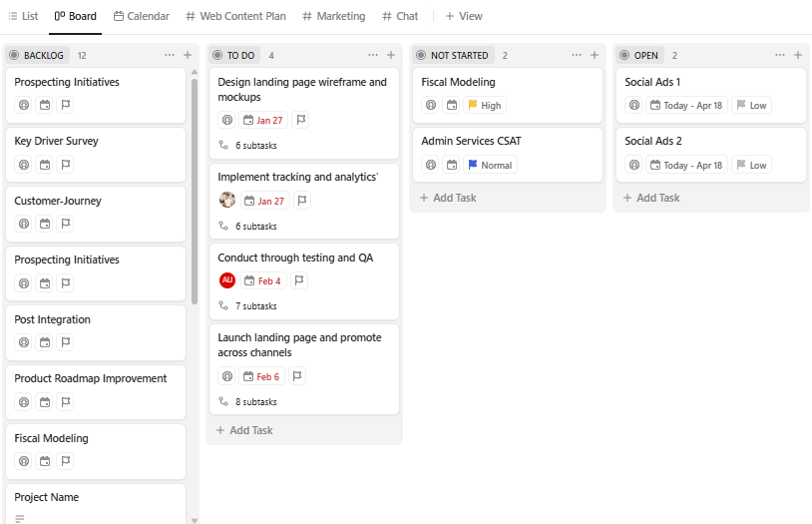The width and height of the screenshot is (812, 524).
Task: Open the Open column options menu
Action: [x=780, y=55]
